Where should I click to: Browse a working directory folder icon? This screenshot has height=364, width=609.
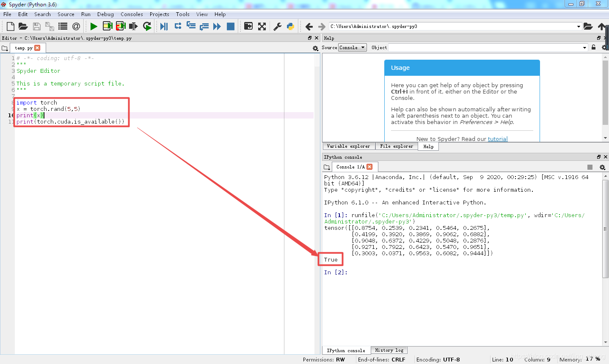point(588,26)
